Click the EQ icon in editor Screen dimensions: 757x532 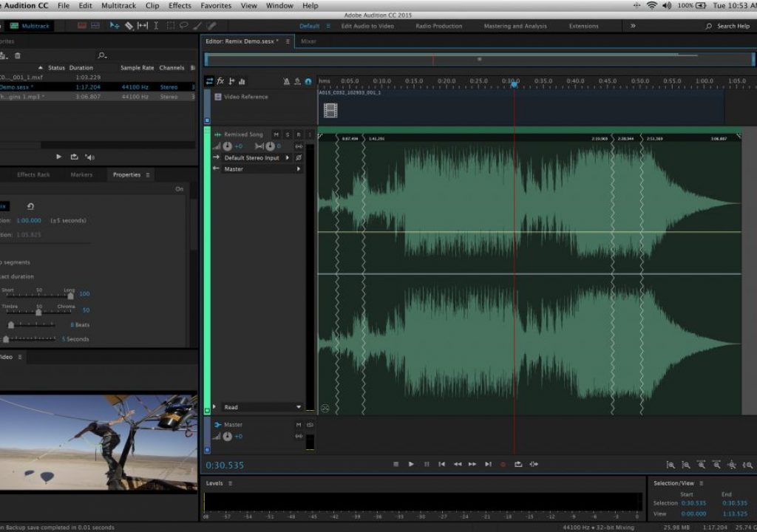tap(242, 81)
